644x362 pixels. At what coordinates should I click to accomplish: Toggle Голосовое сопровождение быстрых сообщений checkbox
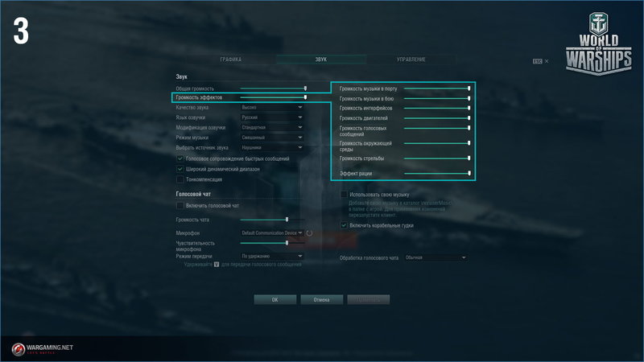[x=180, y=158]
